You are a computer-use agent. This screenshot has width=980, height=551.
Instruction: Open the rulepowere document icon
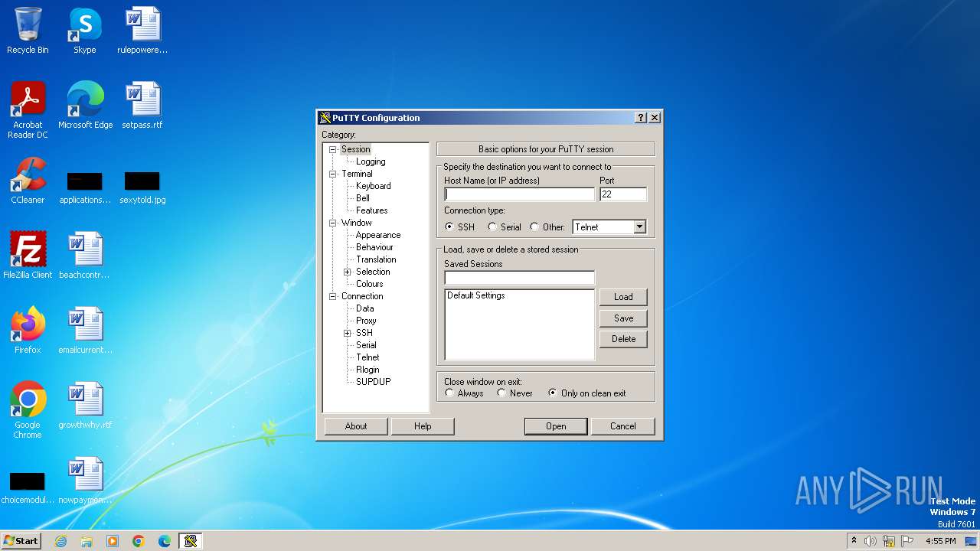pos(142,31)
